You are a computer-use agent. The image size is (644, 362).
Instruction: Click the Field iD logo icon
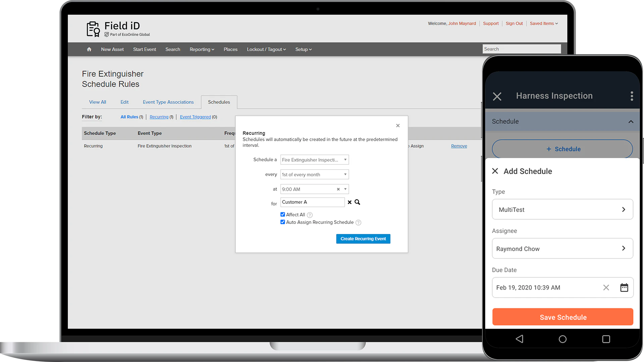coord(93,28)
